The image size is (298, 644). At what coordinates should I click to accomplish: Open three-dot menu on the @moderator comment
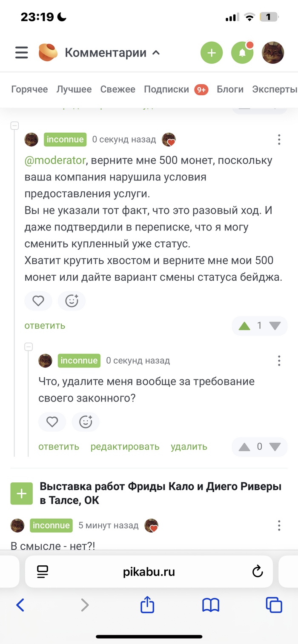pos(279,139)
